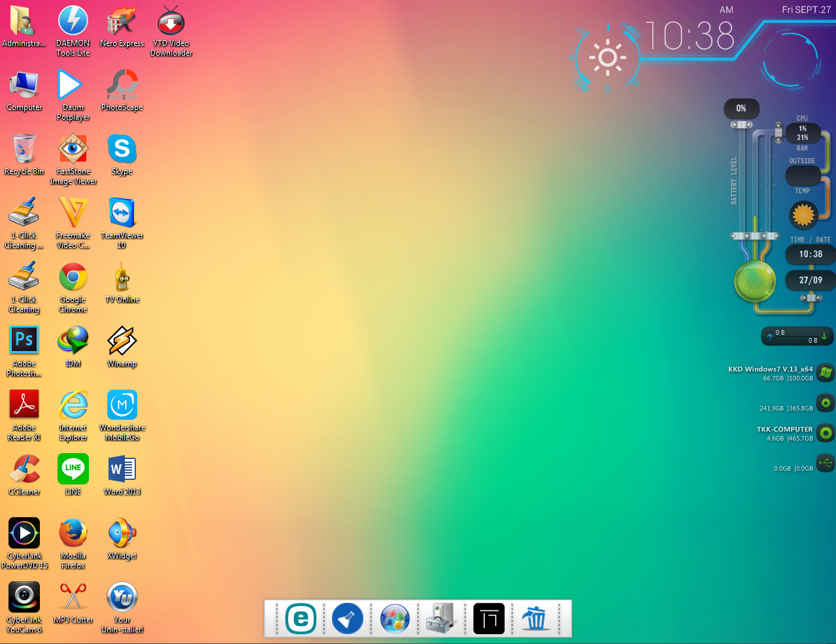Open the blue trash bin in dock
The height and width of the screenshot is (644, 836).
(x=535, y=619)
